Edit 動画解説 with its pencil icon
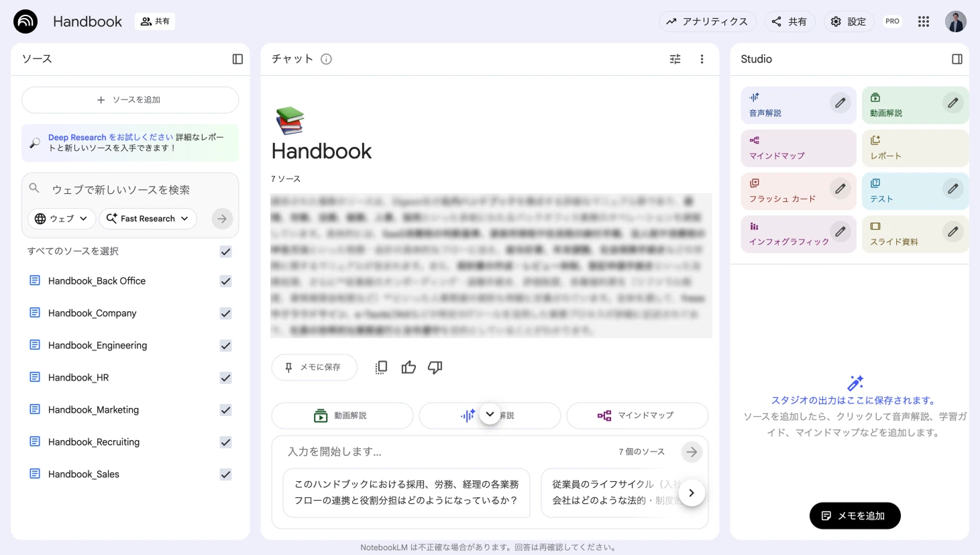The width and height of the screenshot is (980, 555). (x=952, y=103)
